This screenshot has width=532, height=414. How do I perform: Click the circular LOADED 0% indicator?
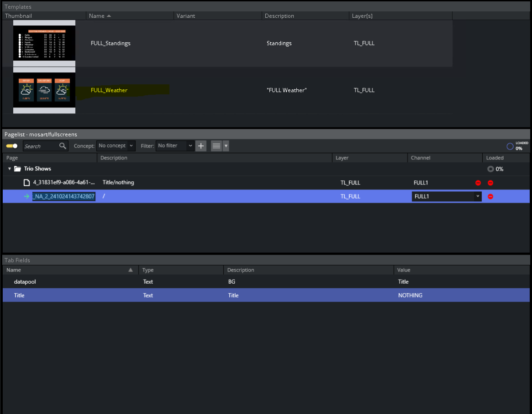tap(510, 146)
